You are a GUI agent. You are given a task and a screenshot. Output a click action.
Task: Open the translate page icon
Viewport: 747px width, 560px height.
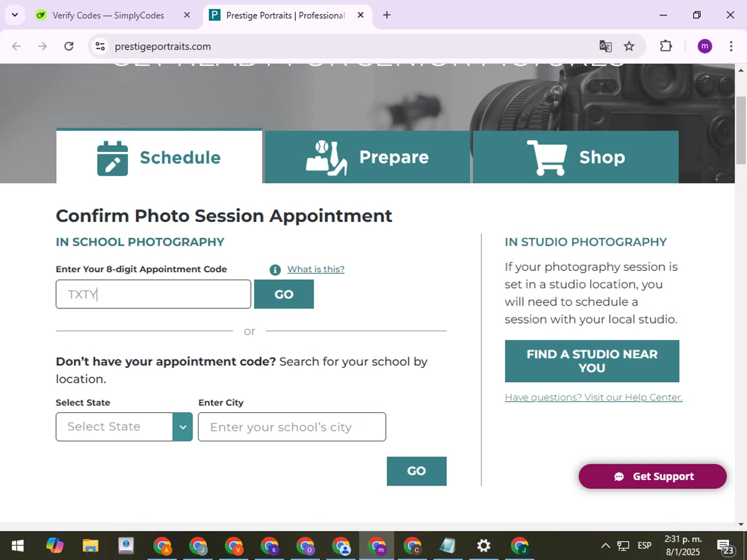click(x=605, y=46)
